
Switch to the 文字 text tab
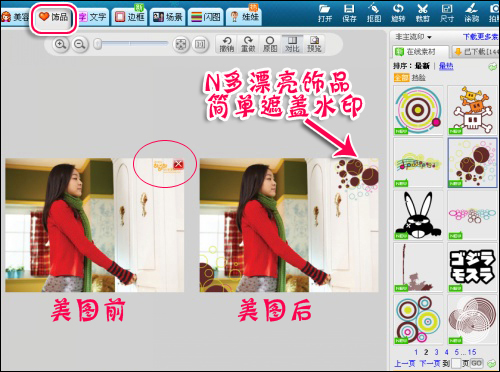[93, 17]
